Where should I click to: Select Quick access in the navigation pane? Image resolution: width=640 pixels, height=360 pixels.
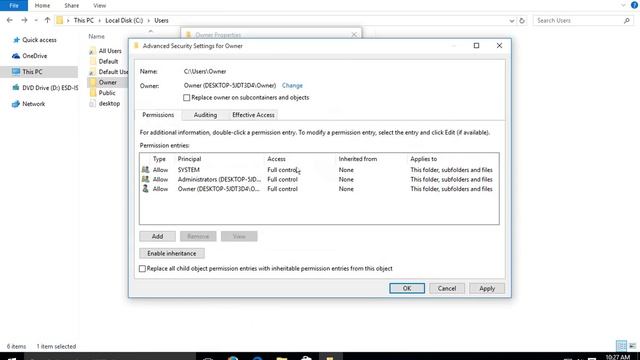click(39, 40)
